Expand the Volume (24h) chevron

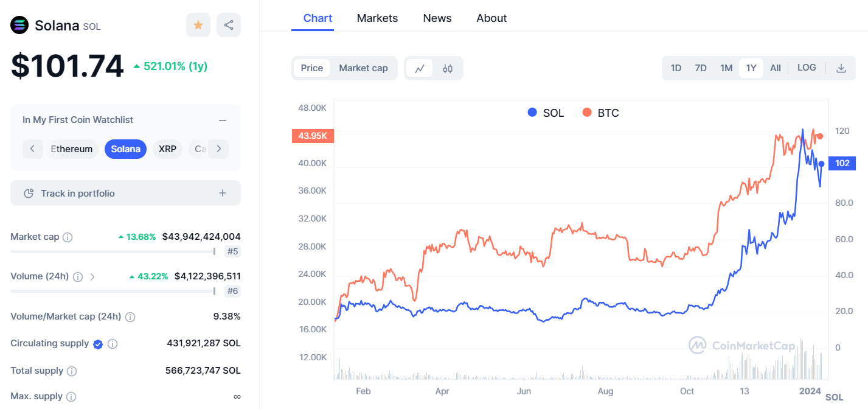click(x=92, y=277)
